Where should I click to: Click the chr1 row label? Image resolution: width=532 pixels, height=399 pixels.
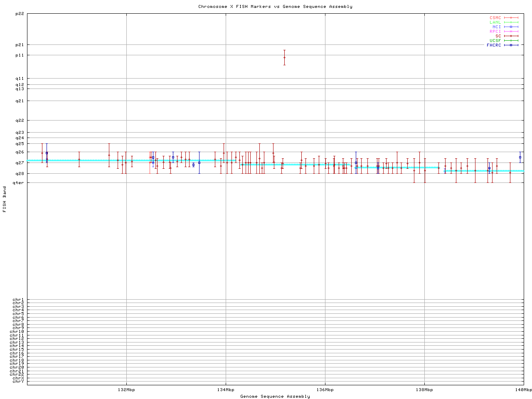pos(18,300)
